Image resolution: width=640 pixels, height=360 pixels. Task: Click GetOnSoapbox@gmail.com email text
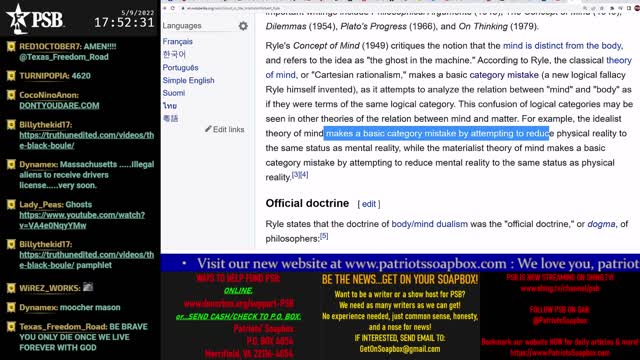[x=400, y=349]
